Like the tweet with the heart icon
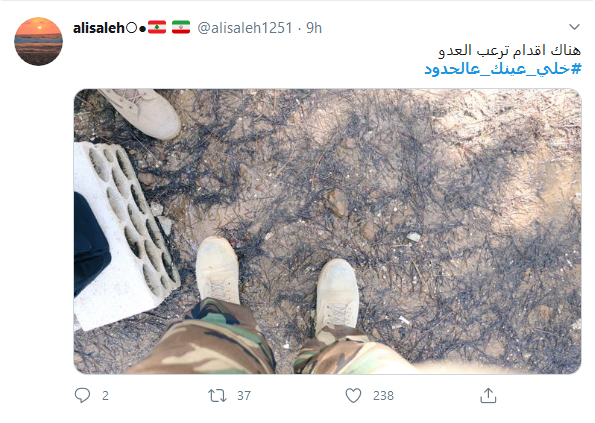This screenshot has width=595, height=423. coord(353,396)
